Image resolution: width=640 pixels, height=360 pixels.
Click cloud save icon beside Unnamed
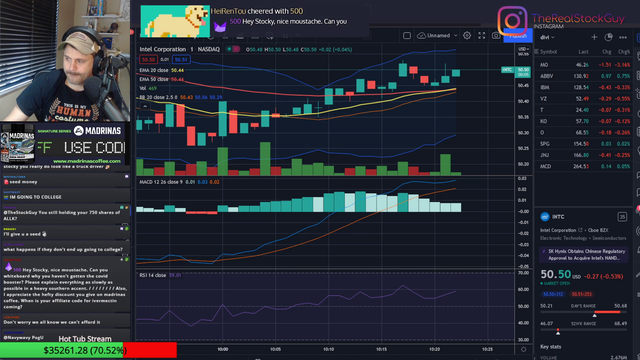[421, 36]
